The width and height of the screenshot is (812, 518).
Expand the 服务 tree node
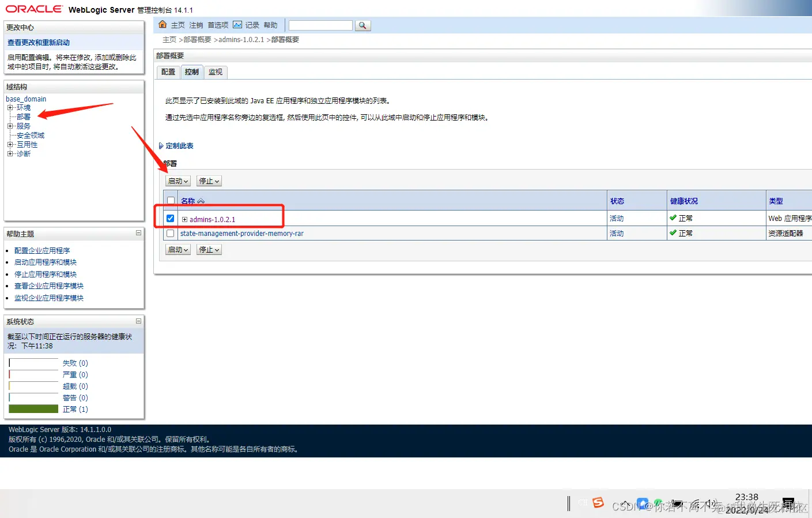10,126
